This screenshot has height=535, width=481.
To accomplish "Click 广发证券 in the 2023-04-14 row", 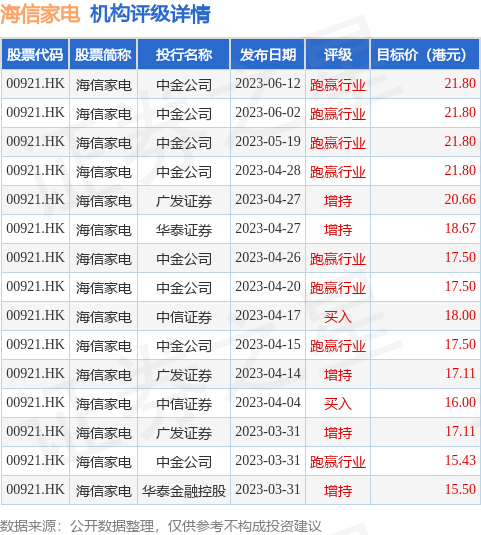I will click(184, 375).
